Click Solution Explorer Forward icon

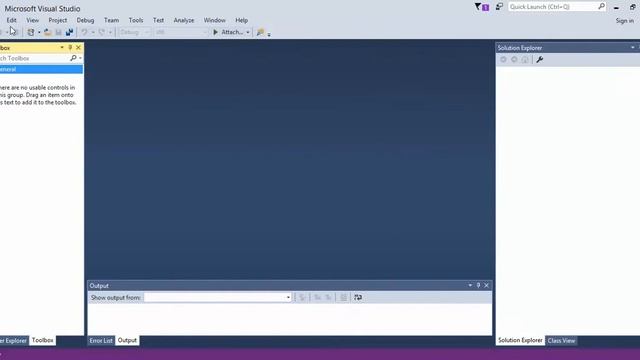tap(514, 60)
